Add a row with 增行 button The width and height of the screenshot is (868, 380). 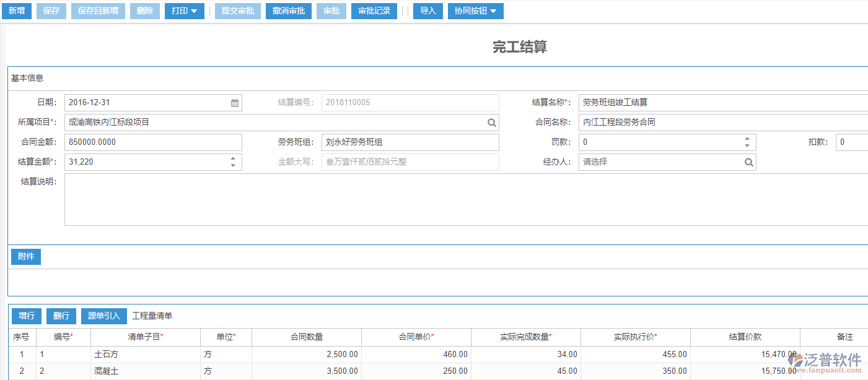[x=27, y=316]
